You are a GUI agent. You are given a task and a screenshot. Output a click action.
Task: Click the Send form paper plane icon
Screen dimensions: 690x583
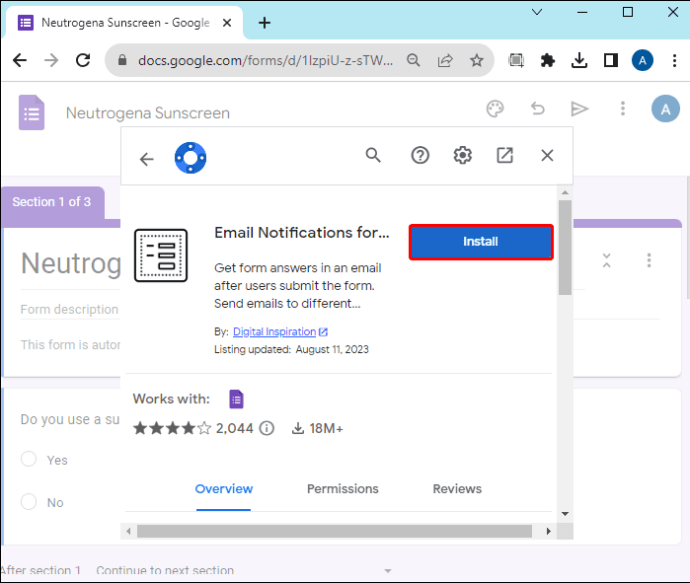pos(579,109)
